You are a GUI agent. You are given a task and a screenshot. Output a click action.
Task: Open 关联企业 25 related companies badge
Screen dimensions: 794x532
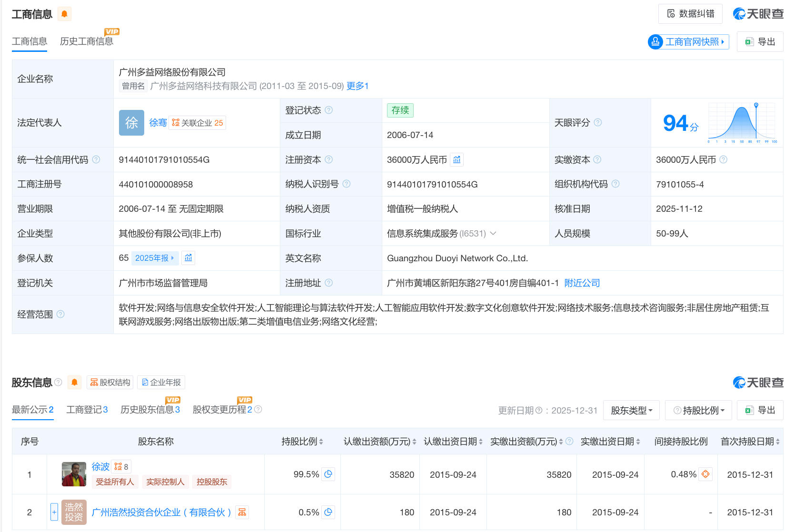[197, 123]
